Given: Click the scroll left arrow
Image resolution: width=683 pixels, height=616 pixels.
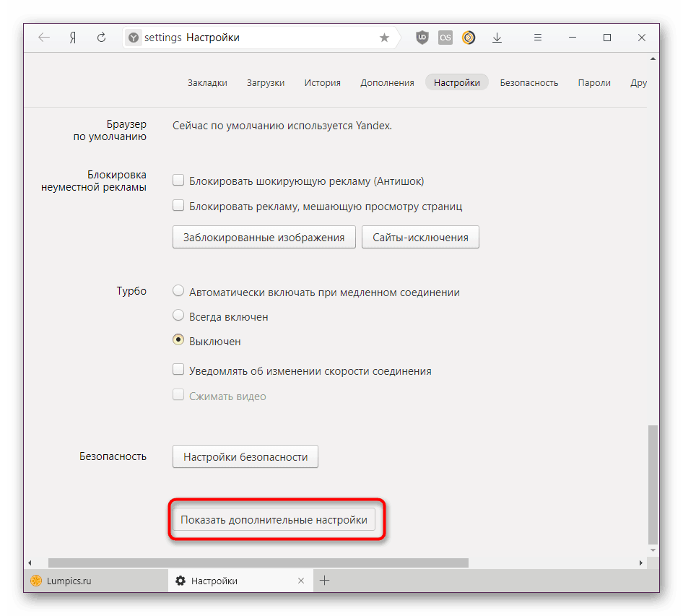Looking at the screenshot, I should pos(30,563).
